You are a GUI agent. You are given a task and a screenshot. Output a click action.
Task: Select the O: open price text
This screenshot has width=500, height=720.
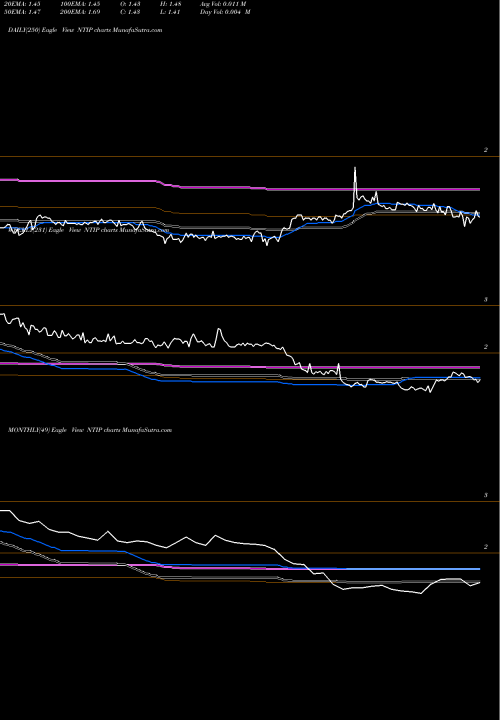[x=131, y=4]
